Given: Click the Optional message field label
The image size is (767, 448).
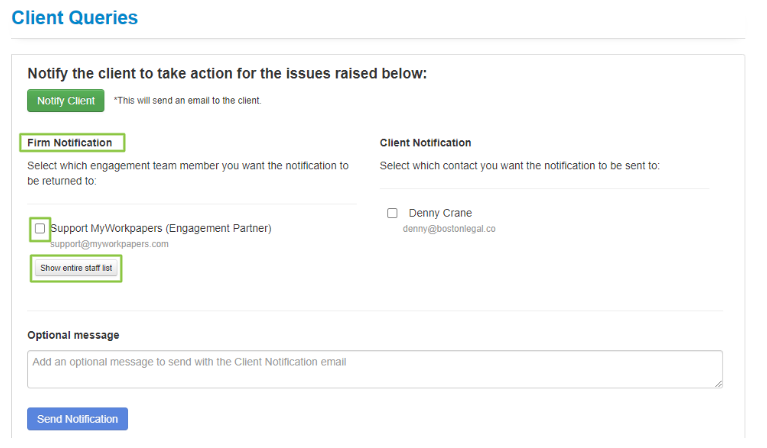Looking at the screenshot, I should tap(73, 335).
